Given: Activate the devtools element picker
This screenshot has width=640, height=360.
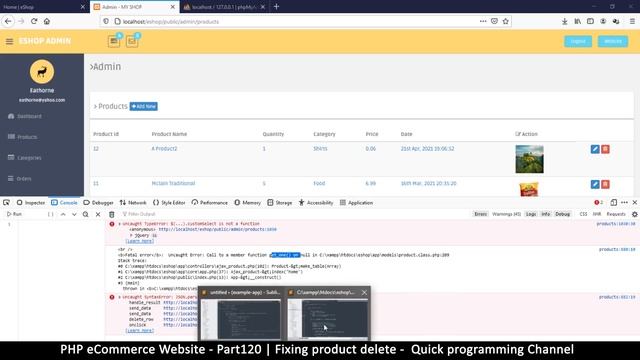Looking at the screenshot, I should (7, 202).
